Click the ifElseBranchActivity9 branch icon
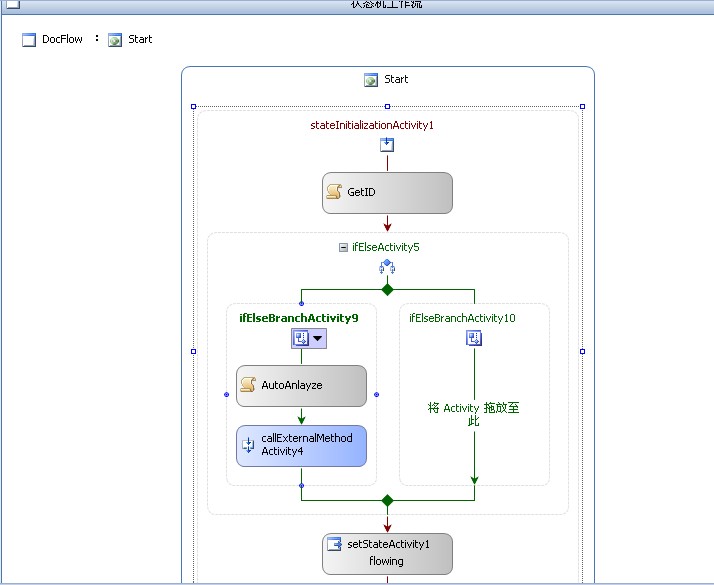The height and width of the screenshot is (585, 714). pyautogui.click(x=300, y=339)
